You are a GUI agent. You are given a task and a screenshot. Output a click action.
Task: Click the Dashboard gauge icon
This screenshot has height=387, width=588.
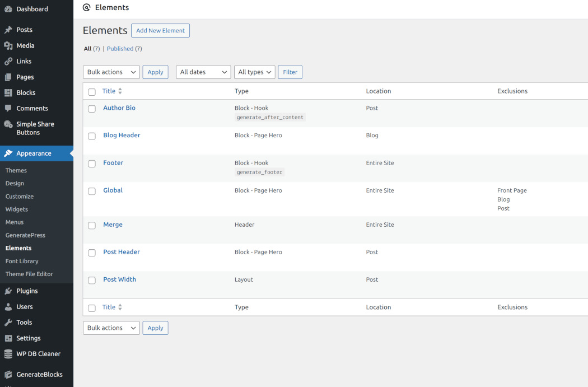[8, 9]
